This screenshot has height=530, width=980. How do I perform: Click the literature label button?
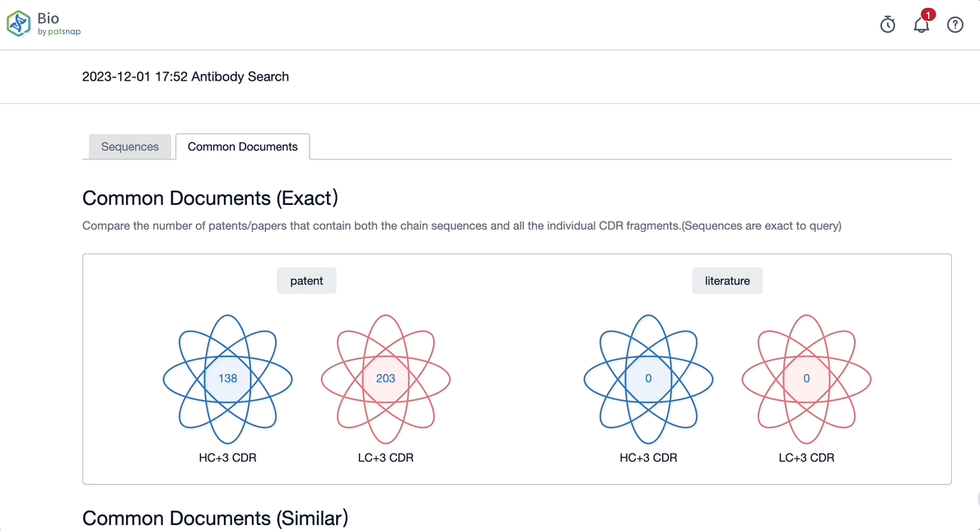[x=727, y=281]
